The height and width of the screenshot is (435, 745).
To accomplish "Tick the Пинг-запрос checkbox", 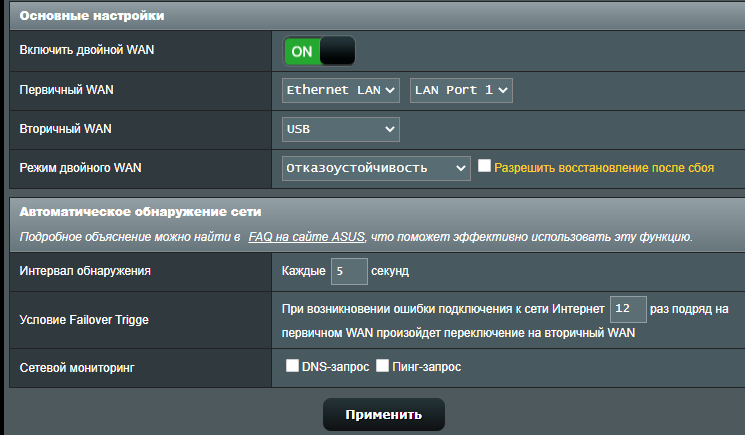I will pos(382,367).
